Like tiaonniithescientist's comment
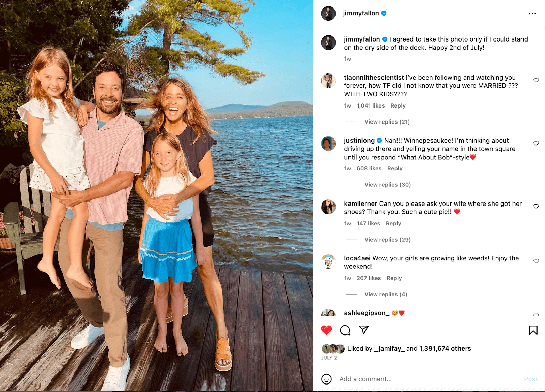Image resolution: width=545 pixels, height=392 pixels. (x=536, y=80)
